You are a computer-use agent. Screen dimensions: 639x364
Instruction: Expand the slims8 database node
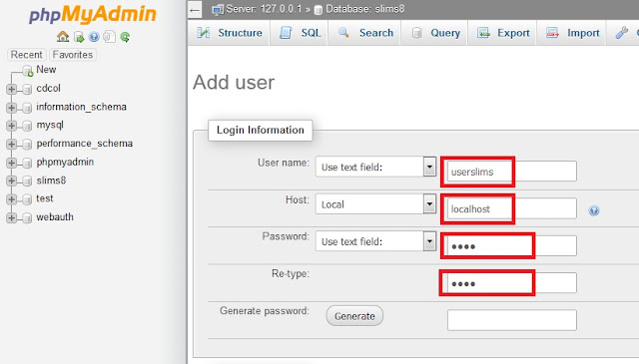pos(11,181)
